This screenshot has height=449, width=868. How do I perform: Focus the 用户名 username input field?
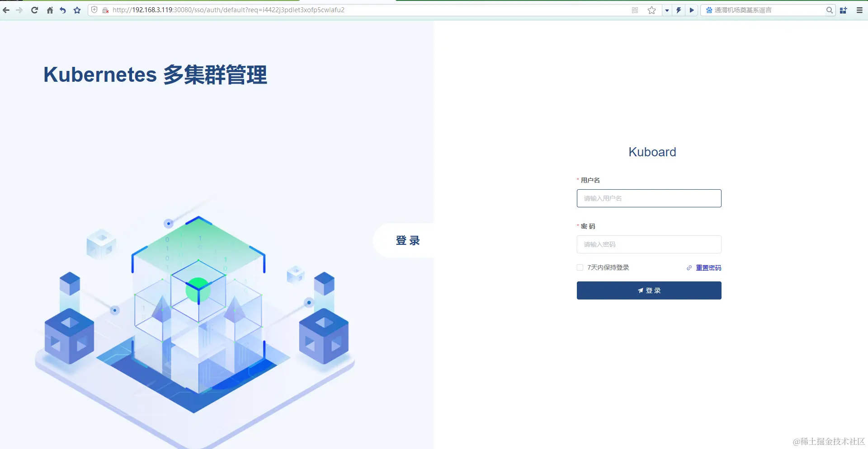649,198
